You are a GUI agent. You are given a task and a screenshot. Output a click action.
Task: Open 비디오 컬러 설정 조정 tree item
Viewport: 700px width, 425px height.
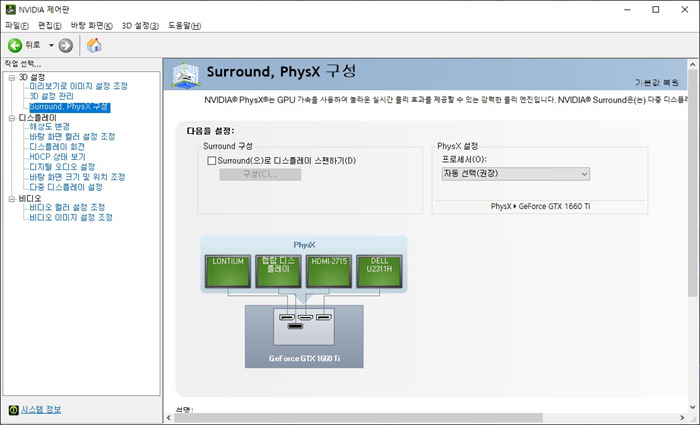point(67,207)
